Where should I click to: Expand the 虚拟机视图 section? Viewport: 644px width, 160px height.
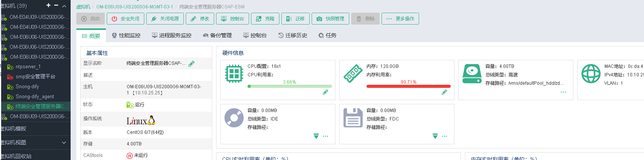(64, 142)
